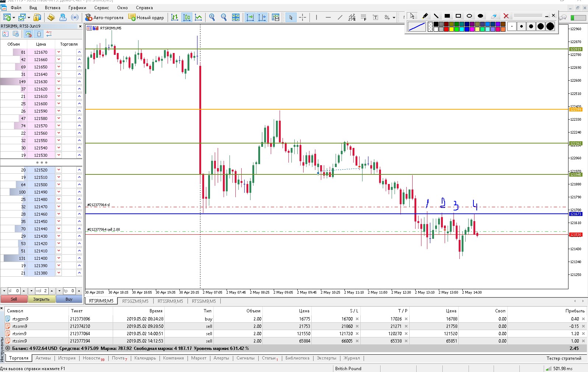Viewport: 588px width, 372px height.
Task: Select the trendline drawing tool
Action: (x=340, y=17)
